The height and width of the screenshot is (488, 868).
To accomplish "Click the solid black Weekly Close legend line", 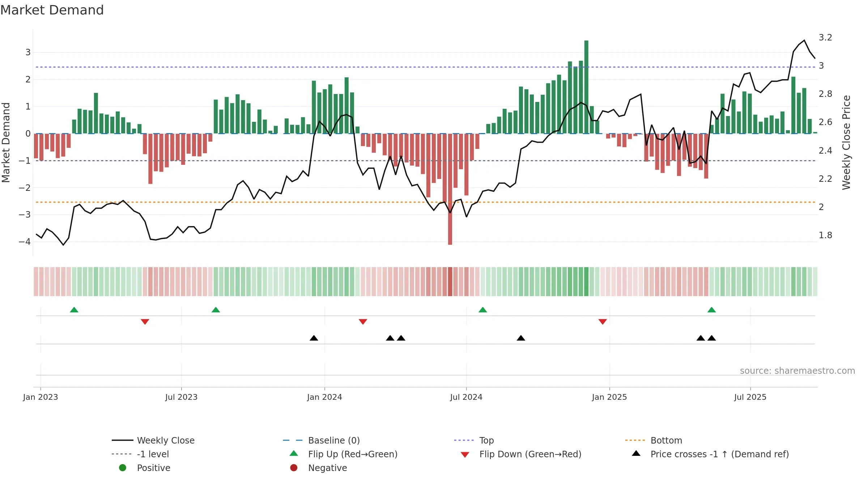I will tap(123, 440).
